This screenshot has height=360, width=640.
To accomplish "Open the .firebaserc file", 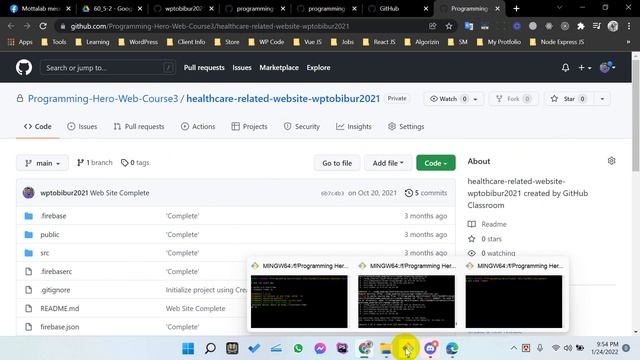I will 56,271.
